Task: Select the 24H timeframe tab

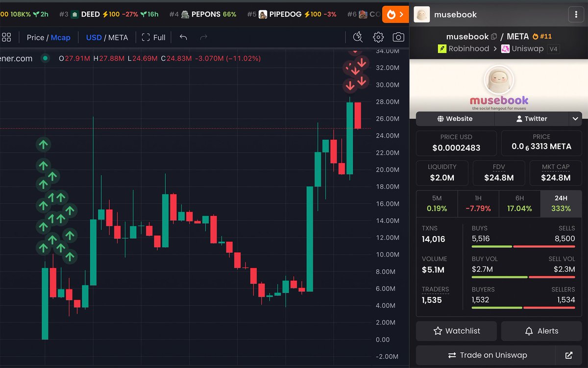Action: tap(561, 204)
